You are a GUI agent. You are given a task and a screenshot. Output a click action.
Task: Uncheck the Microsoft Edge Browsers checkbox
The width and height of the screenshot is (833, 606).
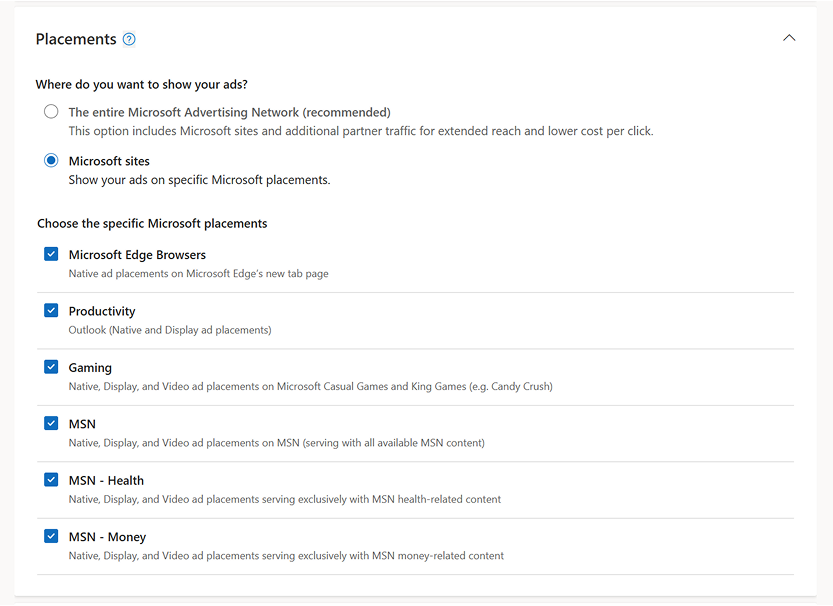pyautogui.click(x=51, y=254)
